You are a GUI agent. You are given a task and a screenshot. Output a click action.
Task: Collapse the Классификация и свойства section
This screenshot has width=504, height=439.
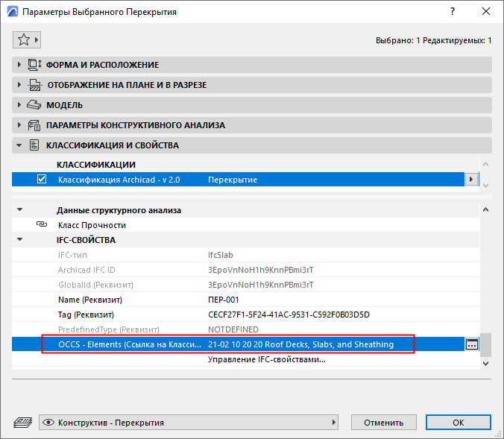(x=19, y=145)
